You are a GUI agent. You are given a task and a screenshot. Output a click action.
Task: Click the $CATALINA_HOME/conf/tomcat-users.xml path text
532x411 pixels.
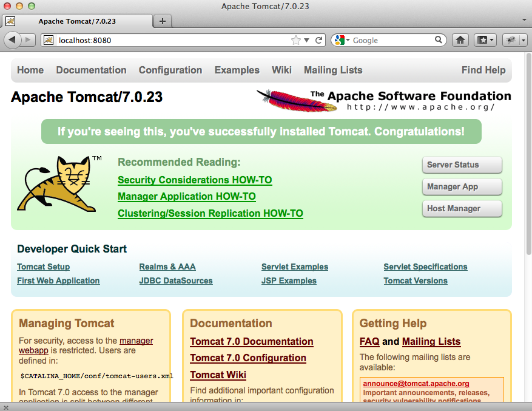pos(96,376)
